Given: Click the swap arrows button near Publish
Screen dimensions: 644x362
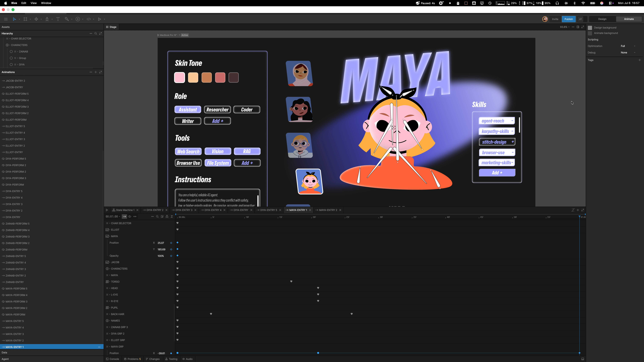Looking at the screenshot, I should pos(580,19).
